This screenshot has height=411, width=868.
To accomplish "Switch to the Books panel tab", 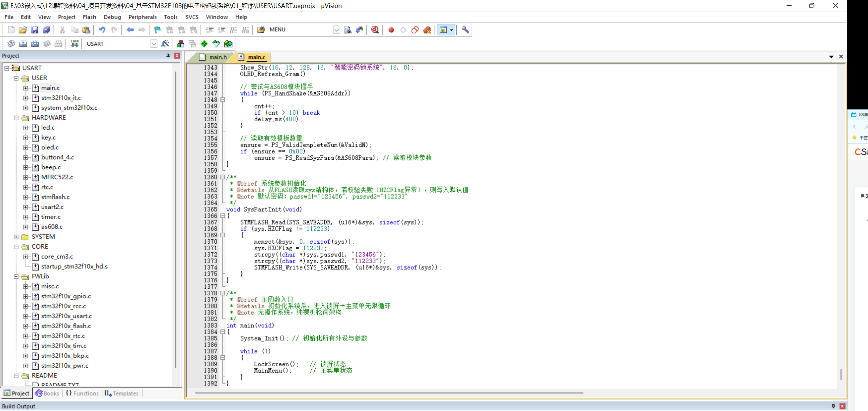I will click(47, 393).
